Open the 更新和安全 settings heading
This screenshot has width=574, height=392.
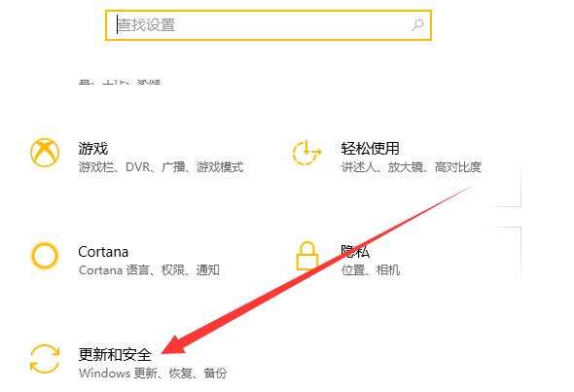pos(115,355)
